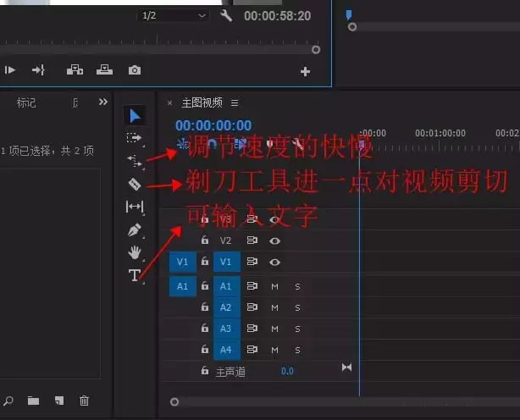Select the Selection arrow tool
This screenshot has height=420, width=520.
pyautogui.click(x=135, y=115)
